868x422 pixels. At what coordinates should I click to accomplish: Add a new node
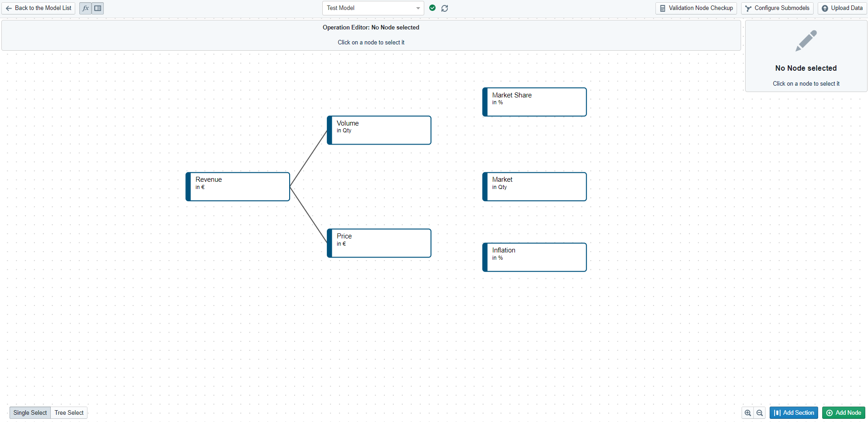tap(844, 413)
